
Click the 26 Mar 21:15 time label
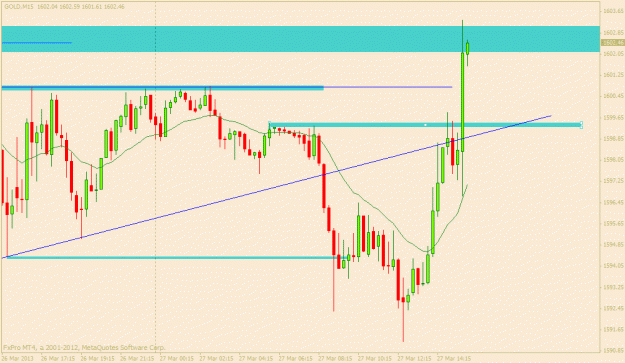(137, 358)
